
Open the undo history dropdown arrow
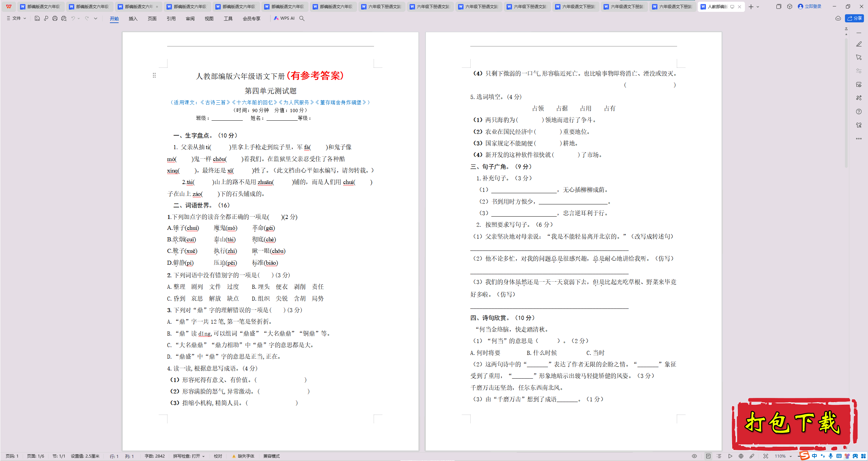[x=79, y=18]
